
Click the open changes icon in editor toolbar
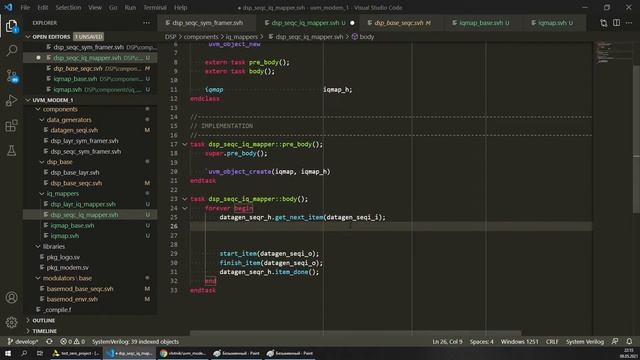pyautogui.click(x=604, y=23)
